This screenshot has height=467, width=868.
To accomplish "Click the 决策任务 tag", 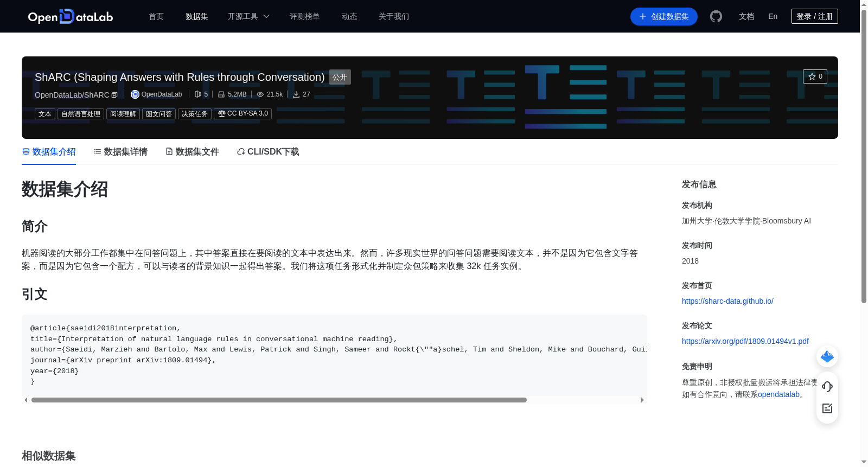I will pos(195,114).
